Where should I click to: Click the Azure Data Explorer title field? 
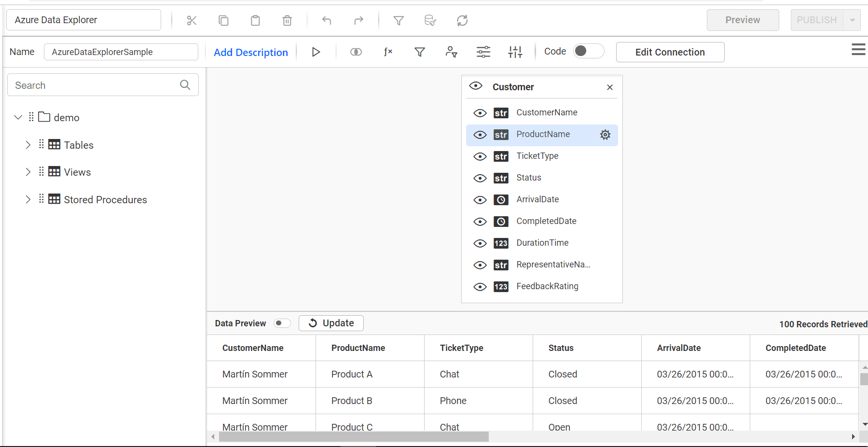click(83, 20)
